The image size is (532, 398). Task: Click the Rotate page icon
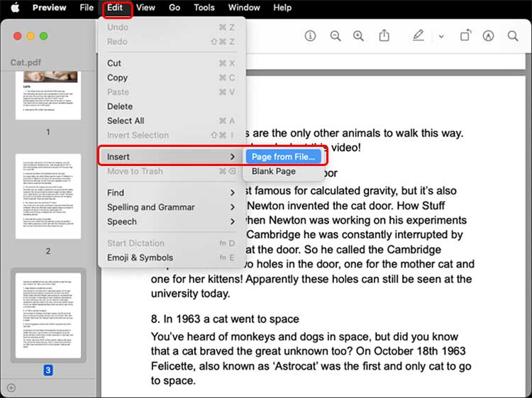[x=465, y=35]
